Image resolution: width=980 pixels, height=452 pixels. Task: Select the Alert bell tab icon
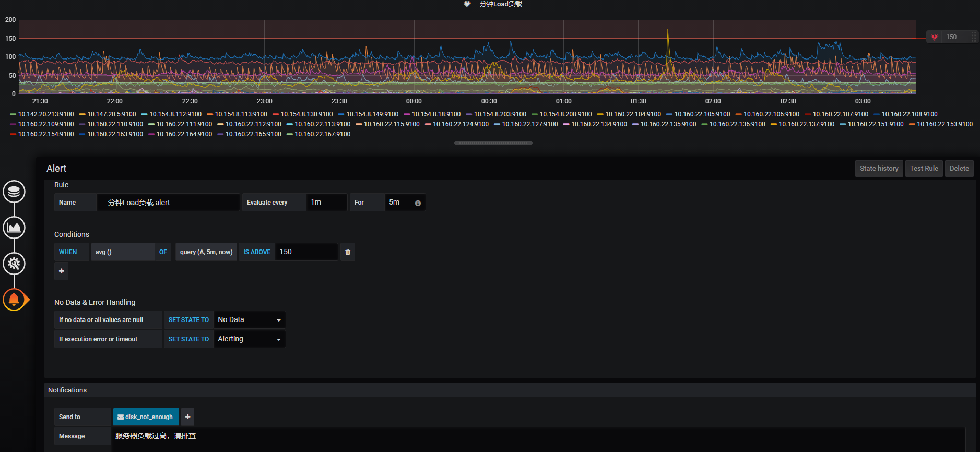tap(14, 300)
